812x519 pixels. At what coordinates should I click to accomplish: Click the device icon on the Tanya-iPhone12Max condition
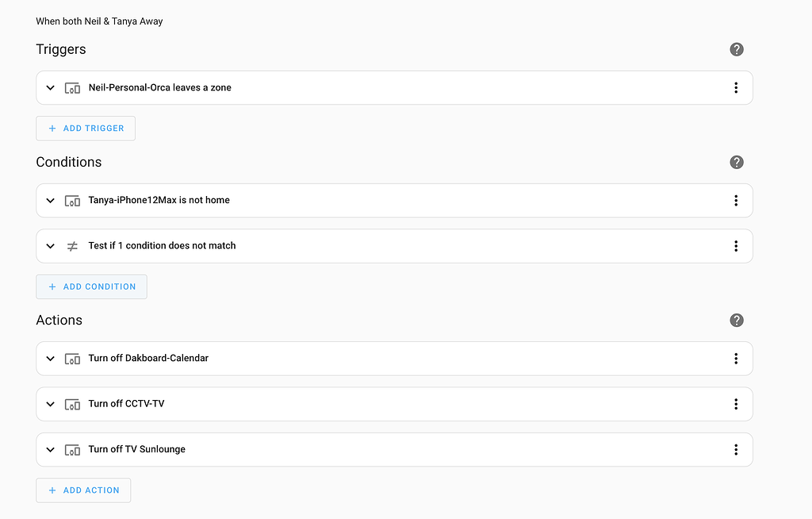coord(72,200)
